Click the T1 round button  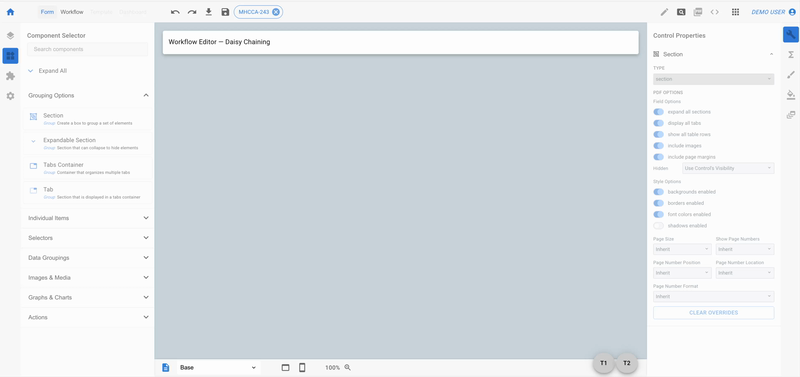click(x=604, y=363)
